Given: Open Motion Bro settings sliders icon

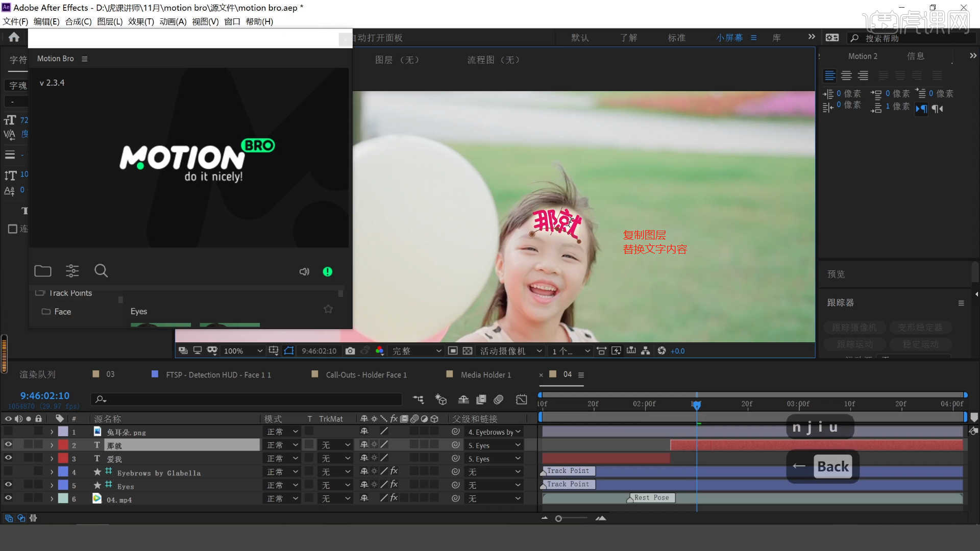Looking at the screenshot, I should point(72,271).
